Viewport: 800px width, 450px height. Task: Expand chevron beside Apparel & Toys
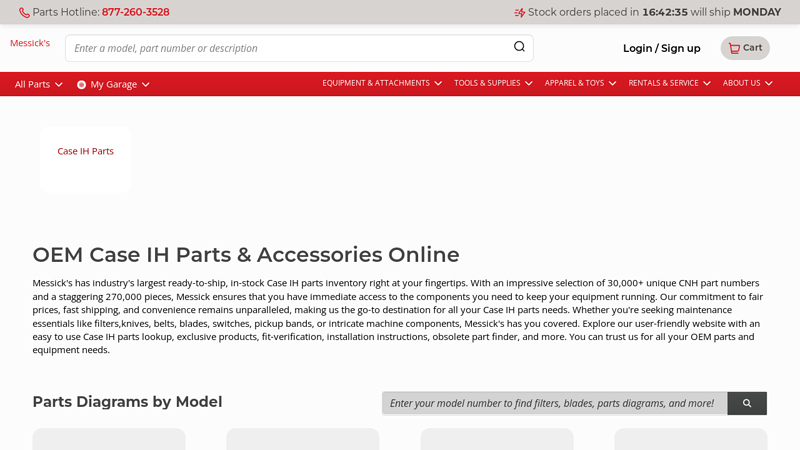pyautogui.click(x=612, y=83)
